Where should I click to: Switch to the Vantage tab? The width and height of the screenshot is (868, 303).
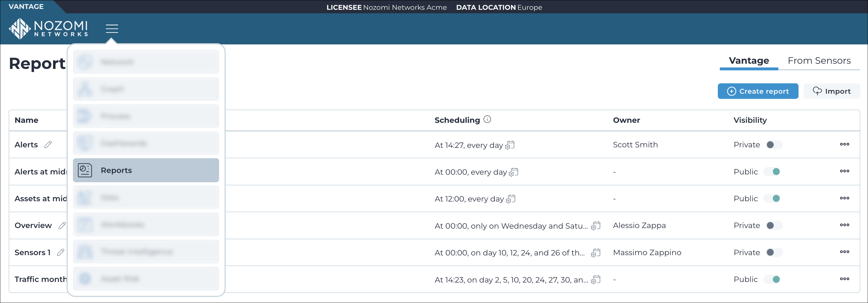(749, 61)
